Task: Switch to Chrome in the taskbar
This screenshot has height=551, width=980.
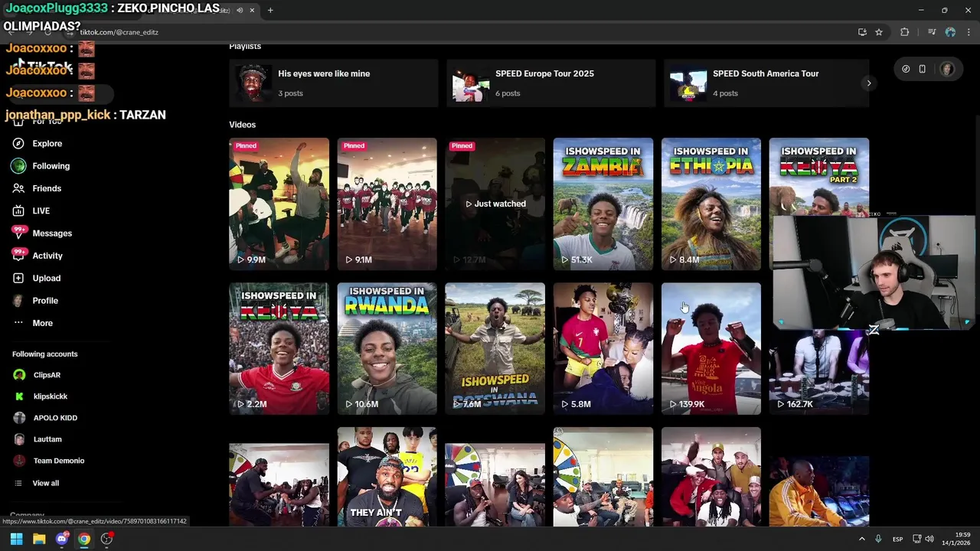Action: (84, 539)
